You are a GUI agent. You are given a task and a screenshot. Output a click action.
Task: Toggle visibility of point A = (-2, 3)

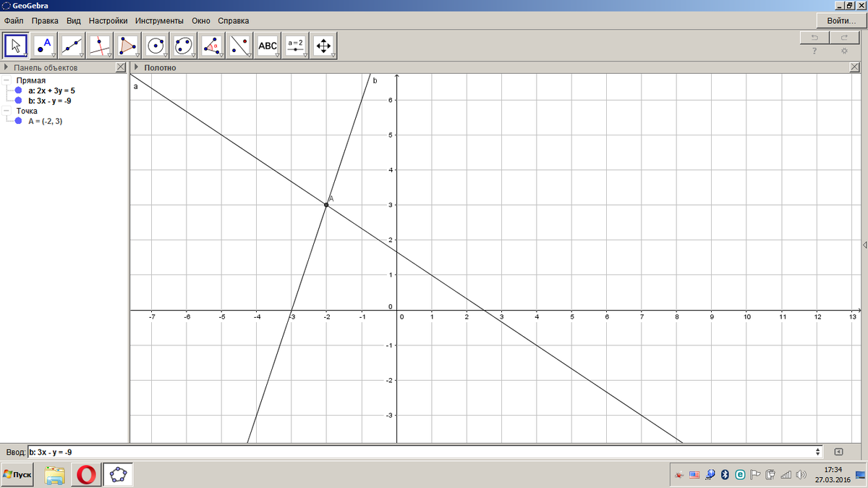[19, 122]
